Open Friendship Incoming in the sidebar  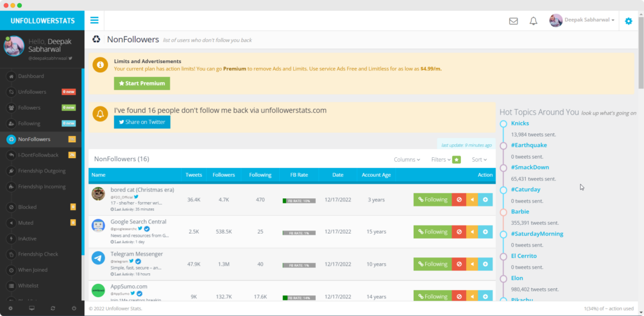[x=41, y=186]
